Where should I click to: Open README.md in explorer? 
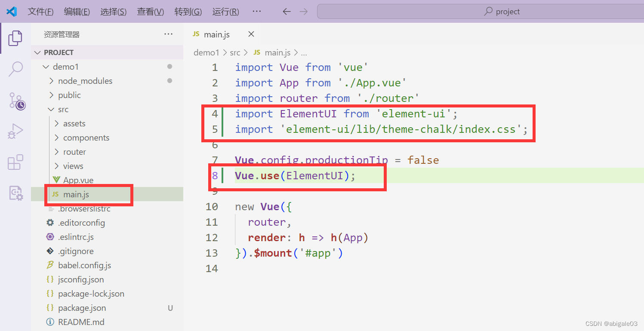[x=107, y=322]
